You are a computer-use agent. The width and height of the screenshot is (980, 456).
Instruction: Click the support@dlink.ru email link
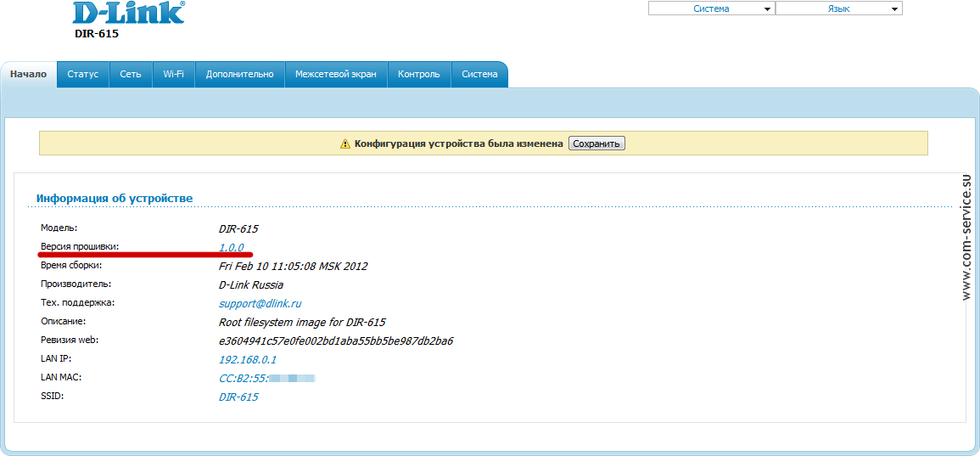(x=260, y=304)
